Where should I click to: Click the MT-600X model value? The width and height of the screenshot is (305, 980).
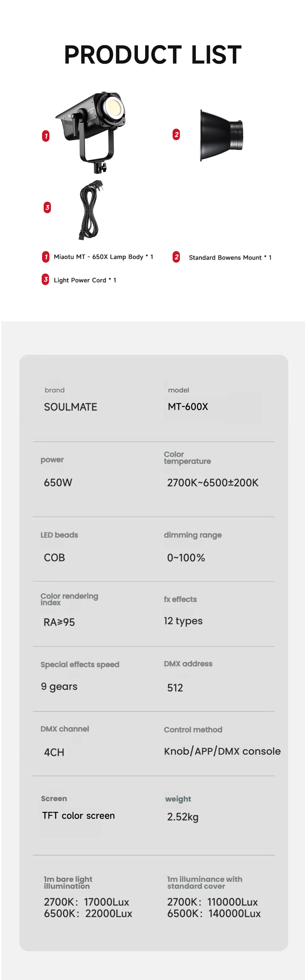click(188, 406)
